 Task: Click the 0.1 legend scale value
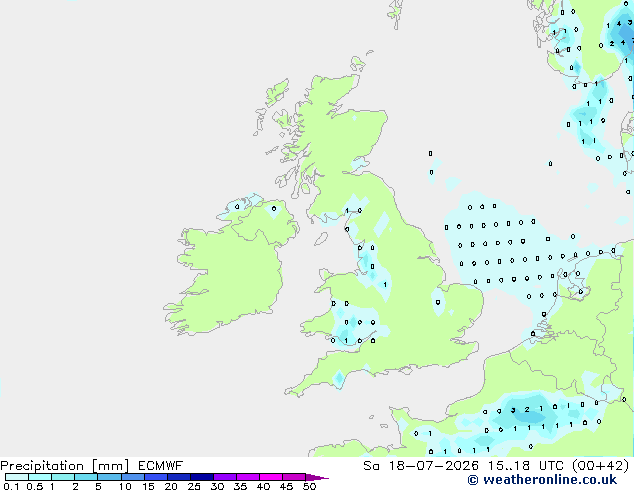(x=11, y=486)
